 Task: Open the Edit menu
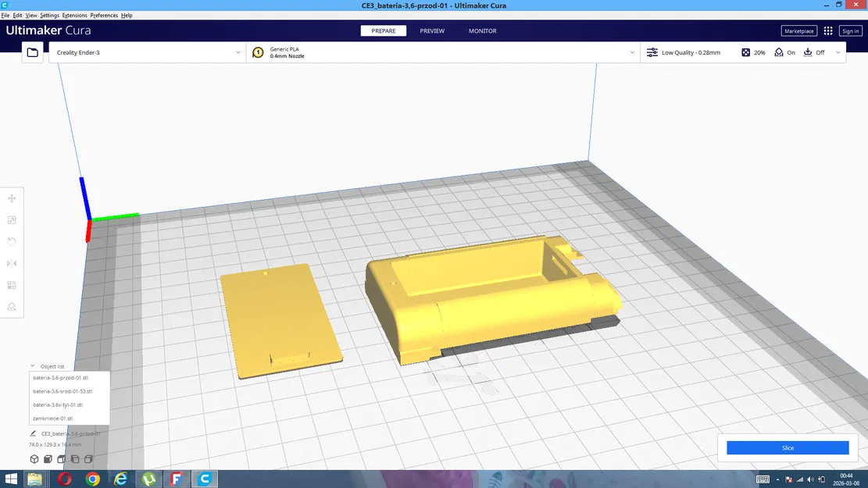point(17,16)
